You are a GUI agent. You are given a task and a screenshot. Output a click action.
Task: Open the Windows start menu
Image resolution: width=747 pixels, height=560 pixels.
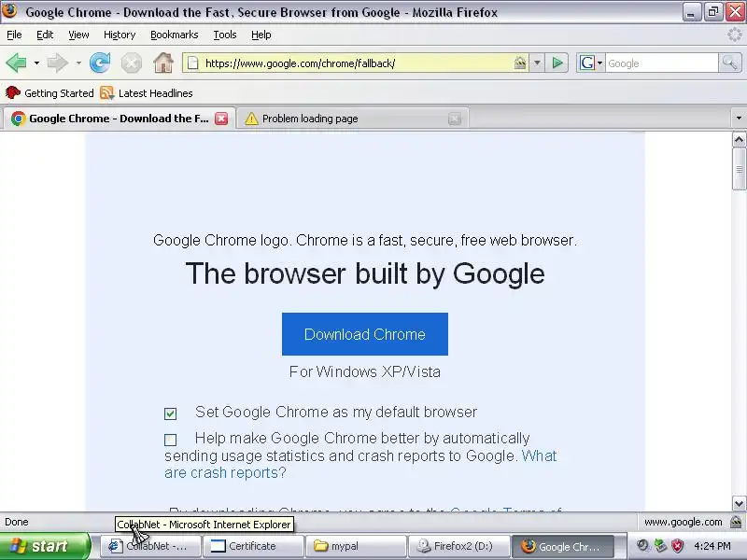pos(44,546)
